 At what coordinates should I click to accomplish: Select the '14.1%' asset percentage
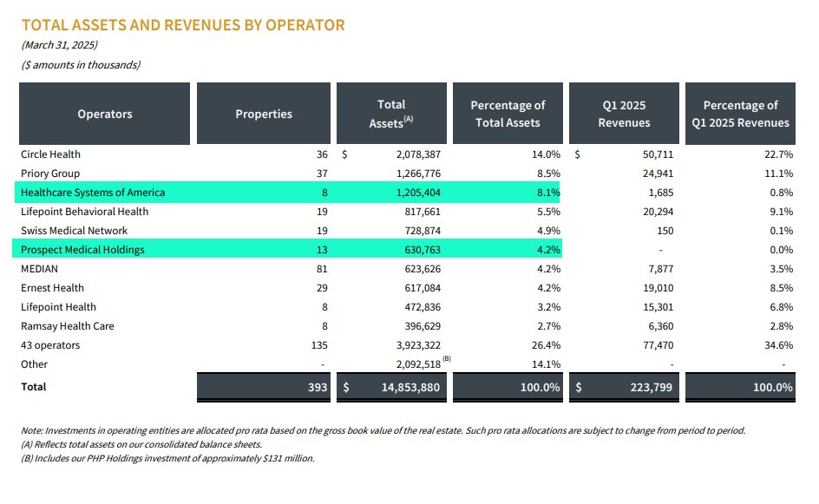[546, 364]
